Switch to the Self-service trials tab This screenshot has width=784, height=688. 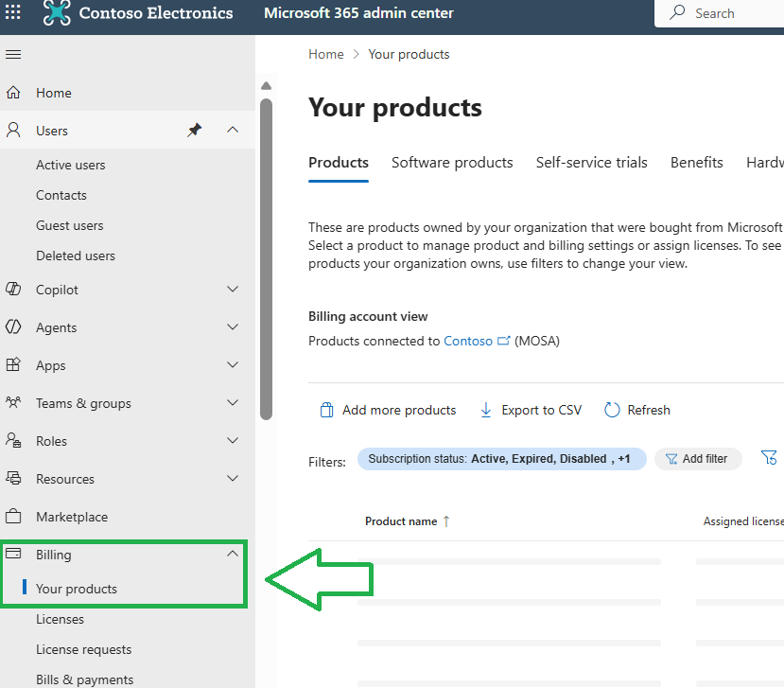pos(591,163)
